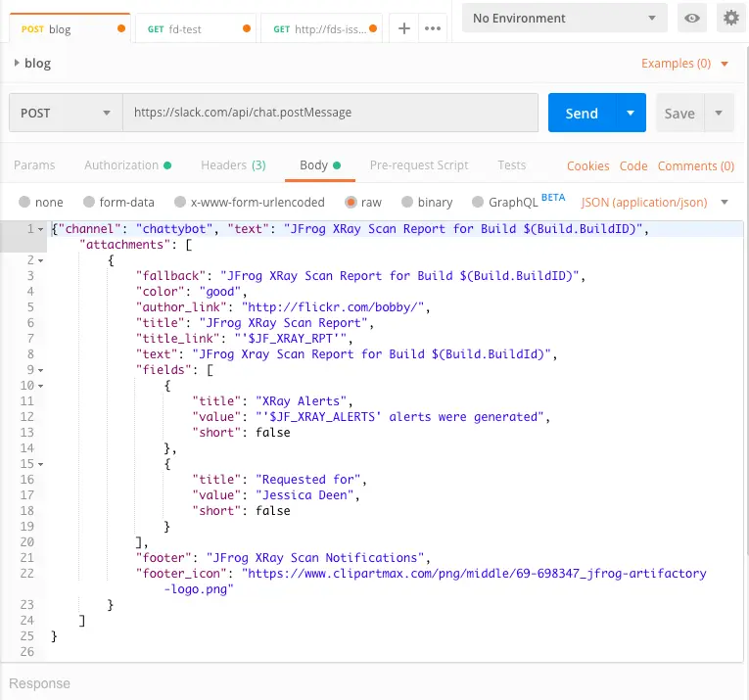Open the Tests tab
Viewport: 749px width, 700px height.
point(512,165)
